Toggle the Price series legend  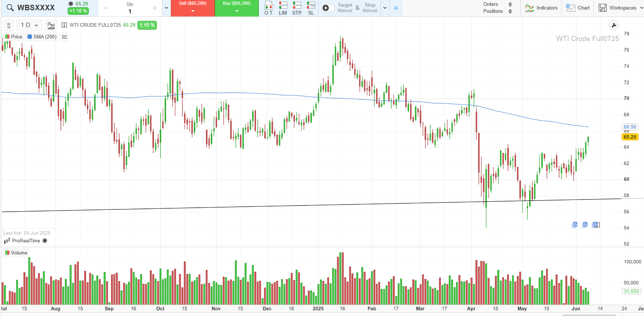(x=14, y=37)
